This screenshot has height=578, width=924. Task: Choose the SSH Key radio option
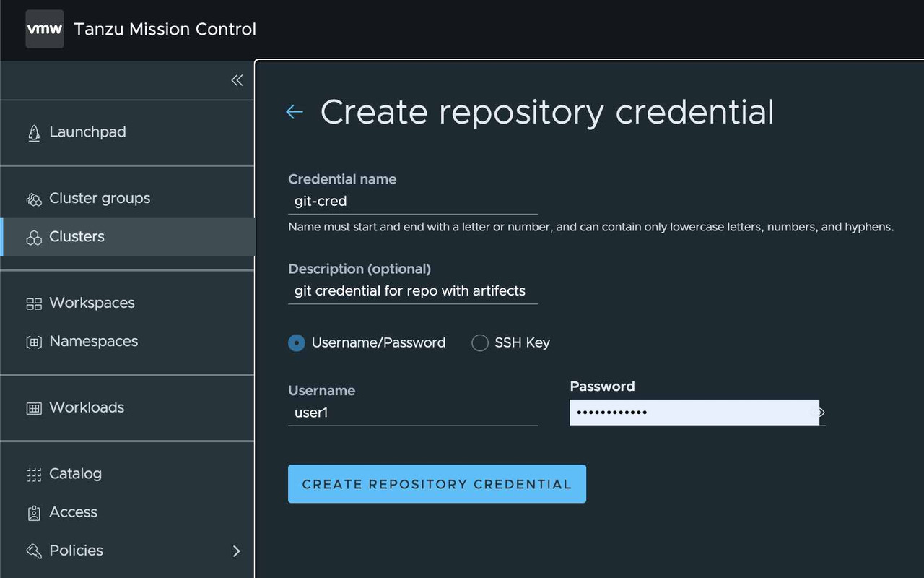coord(480,343)
